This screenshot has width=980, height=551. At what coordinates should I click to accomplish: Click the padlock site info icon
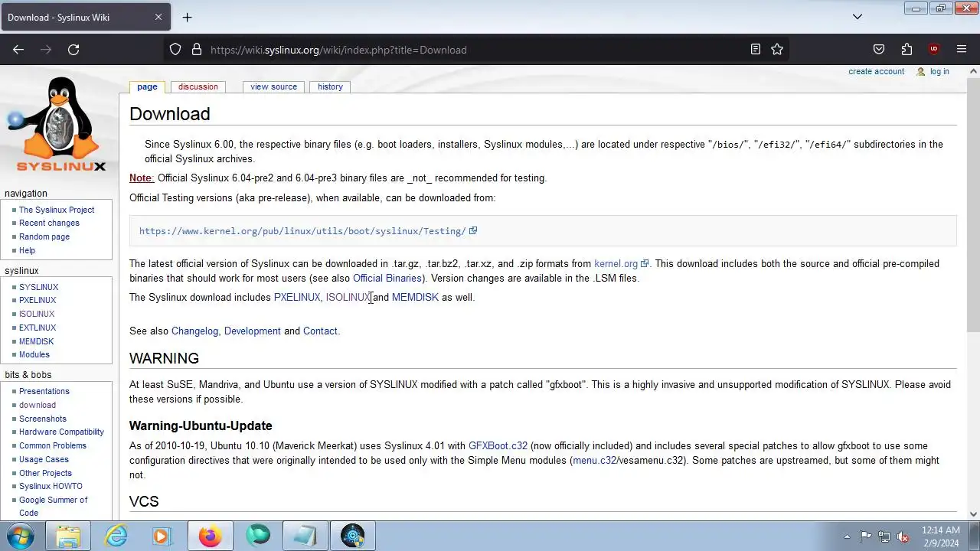(197, 50)
